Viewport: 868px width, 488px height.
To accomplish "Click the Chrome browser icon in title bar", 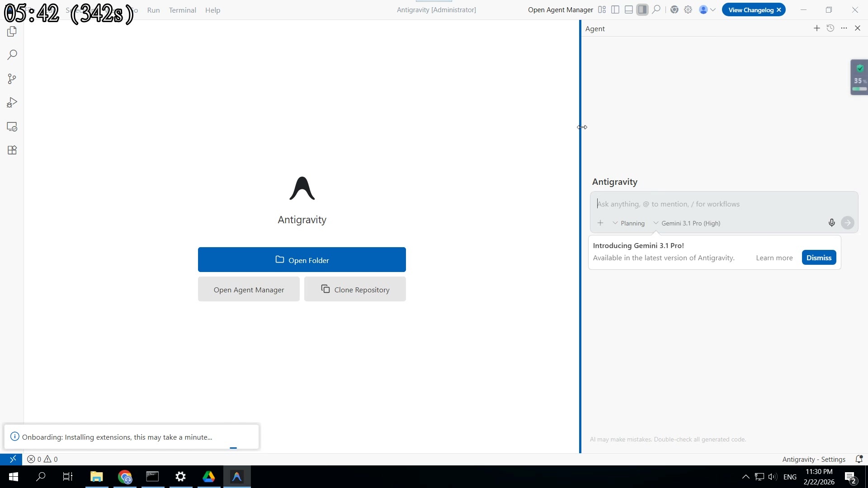I will [x=674, y=9].
